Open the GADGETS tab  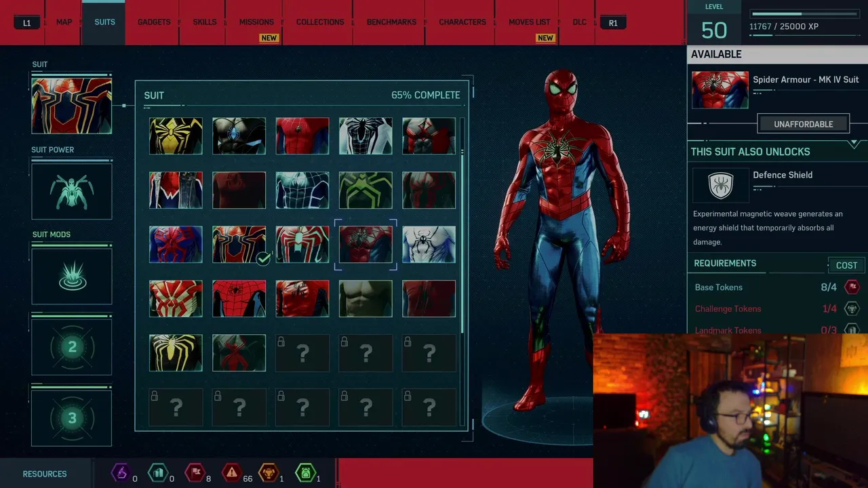[154, 22]
